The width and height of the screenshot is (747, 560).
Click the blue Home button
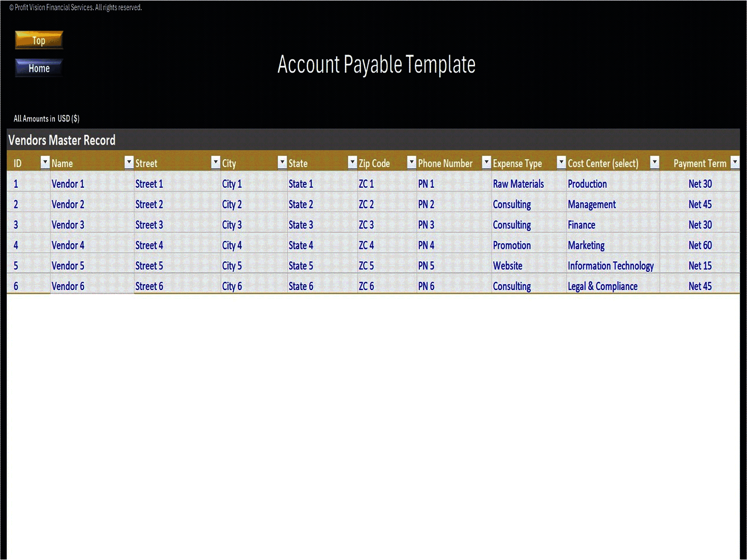[39, 68]
